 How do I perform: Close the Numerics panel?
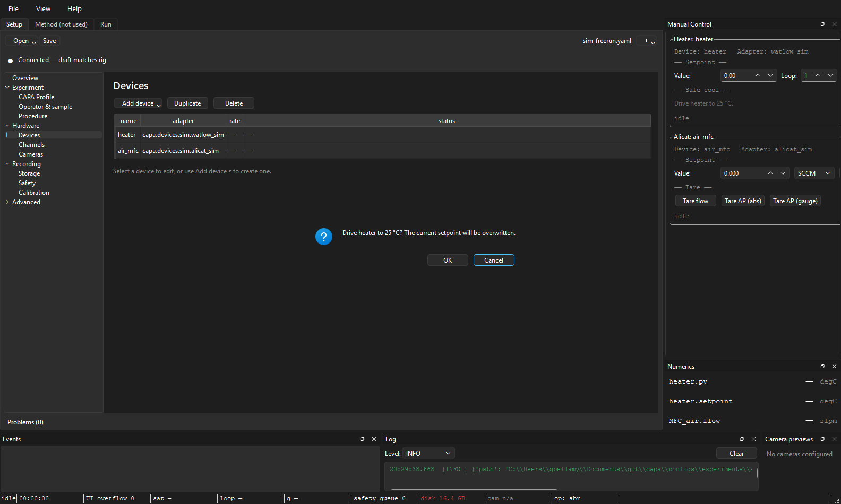(x=834, y=367)
